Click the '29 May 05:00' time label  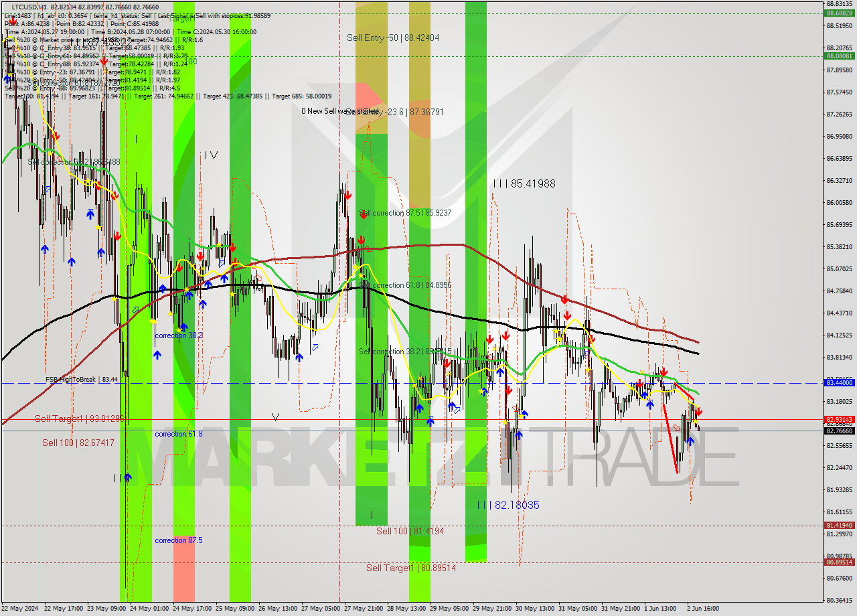pos(449,609)
